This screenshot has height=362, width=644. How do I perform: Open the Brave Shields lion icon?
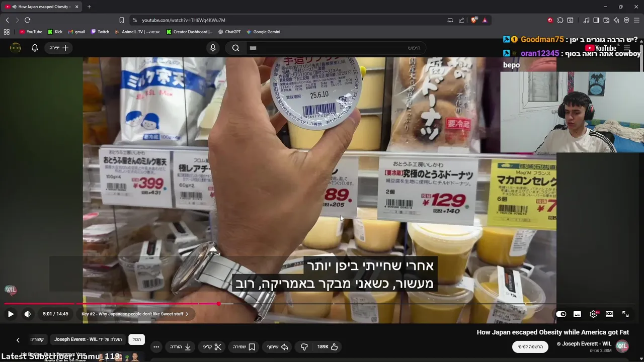click(x=474, y=20)
